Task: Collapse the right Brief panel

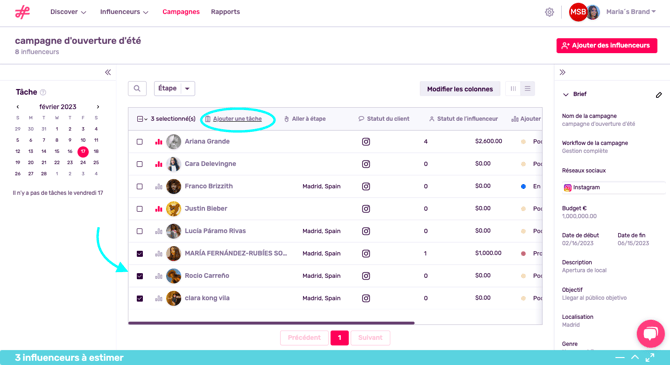Action: point(562,72)
